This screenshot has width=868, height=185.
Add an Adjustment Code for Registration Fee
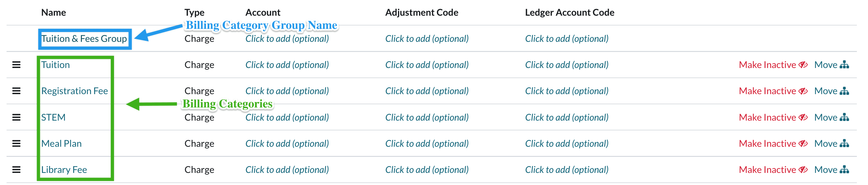click(426, 91)
